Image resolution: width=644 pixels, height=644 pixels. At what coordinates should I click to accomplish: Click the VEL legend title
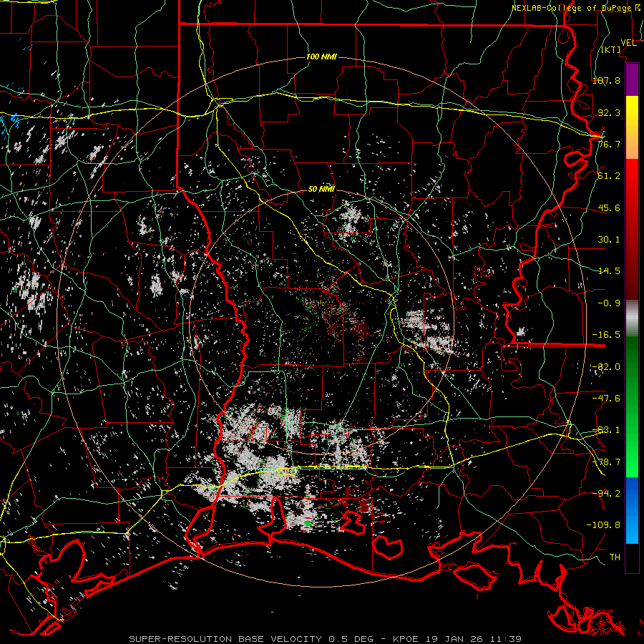pyautogui.click(x=628, y=43)
